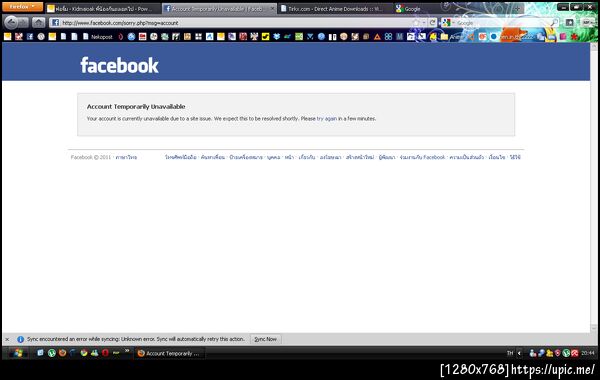Image resolution: width=600 pixels, height=380 pixels.
Task: Open the orange triangle bookmark icon
Action: (377, 37)
